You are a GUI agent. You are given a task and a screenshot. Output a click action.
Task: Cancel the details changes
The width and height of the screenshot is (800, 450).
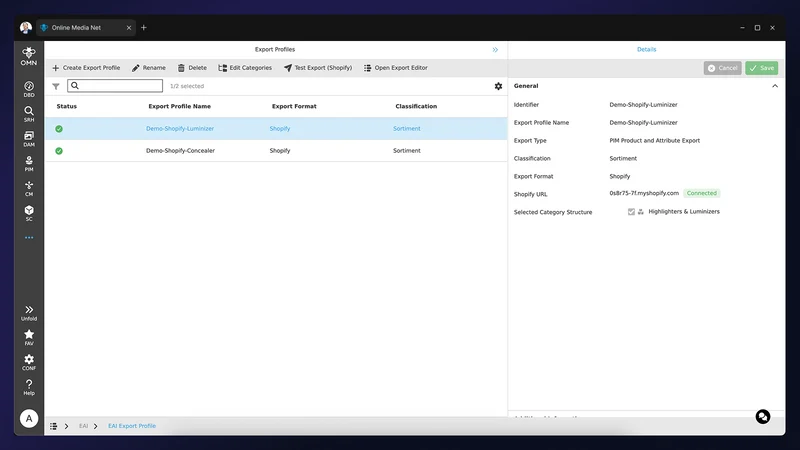coord(722,68)
